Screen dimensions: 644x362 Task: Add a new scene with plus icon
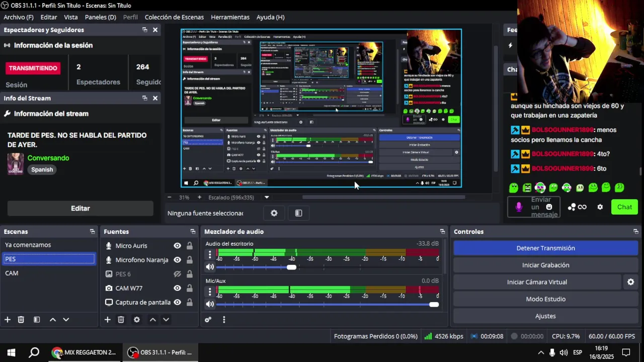(7, 319)
